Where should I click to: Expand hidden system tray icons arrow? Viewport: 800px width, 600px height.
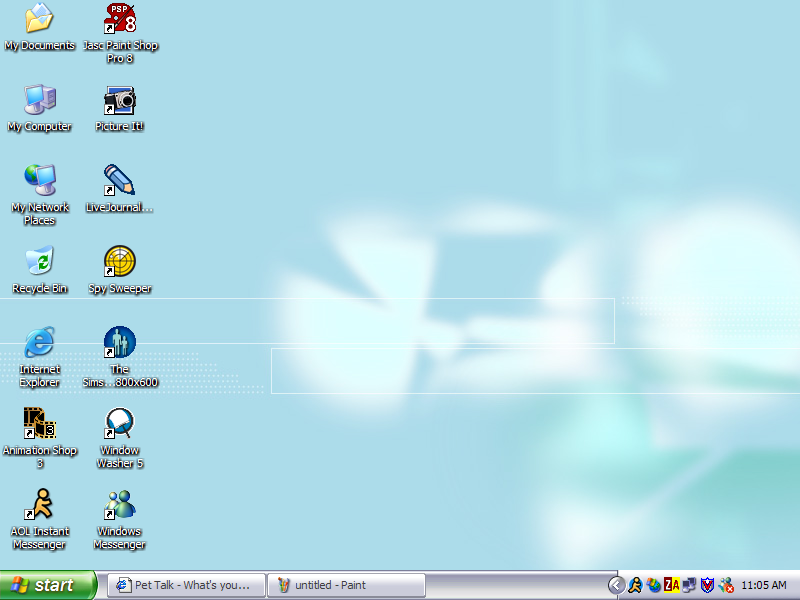[616, 585]
